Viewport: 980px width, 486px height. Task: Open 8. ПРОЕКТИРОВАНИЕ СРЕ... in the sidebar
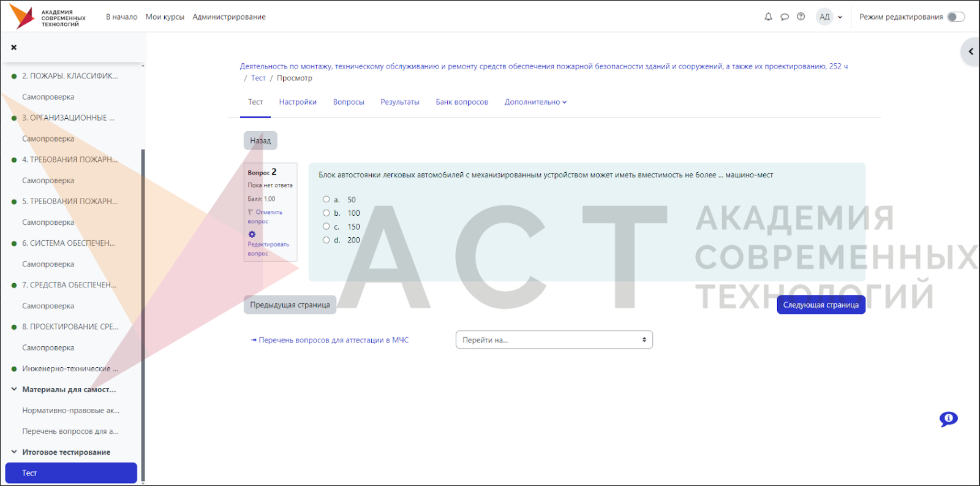tap(70, 327)
